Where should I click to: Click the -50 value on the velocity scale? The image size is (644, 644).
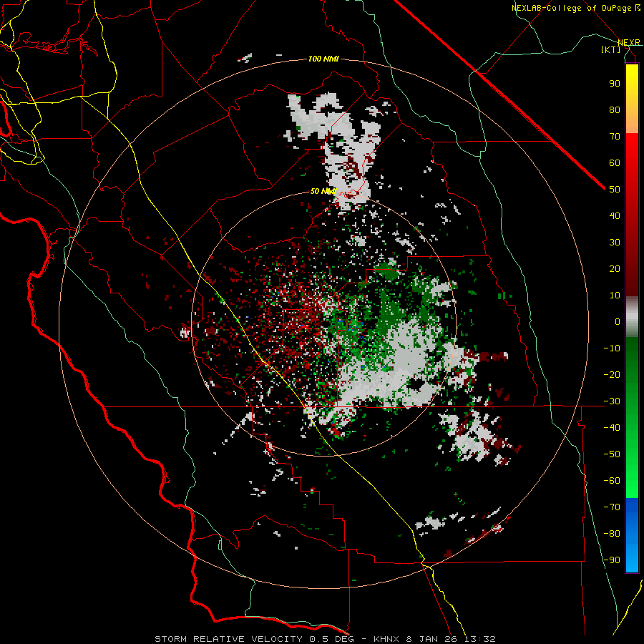612,454
